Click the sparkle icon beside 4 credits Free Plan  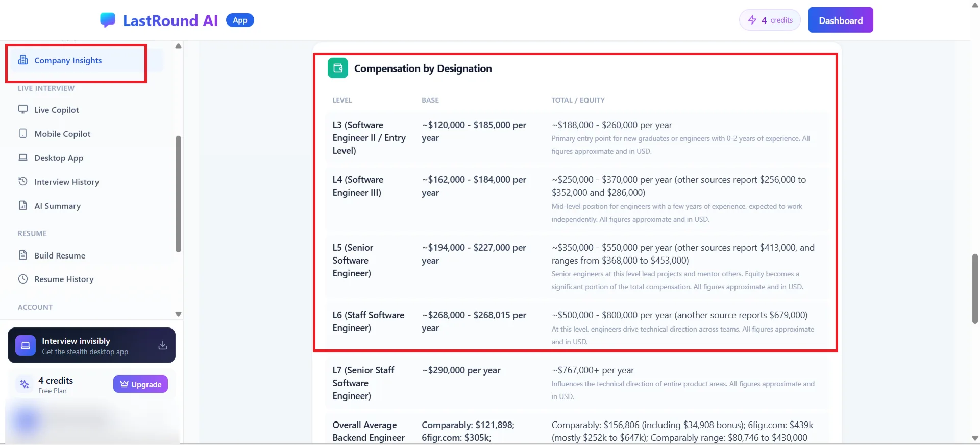click(x=24, y=384)
